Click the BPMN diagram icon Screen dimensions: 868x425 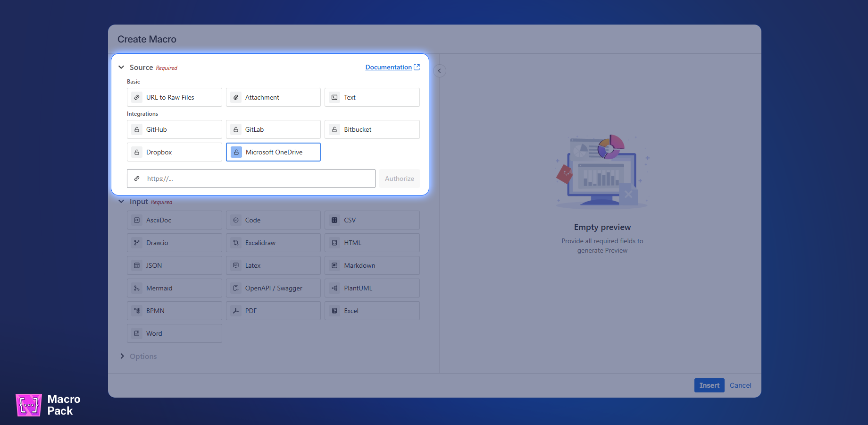click(x=137, y=311)
